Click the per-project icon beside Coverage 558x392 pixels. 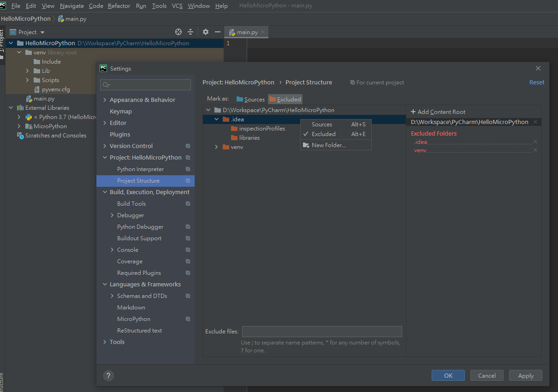(x=188, y=261)
